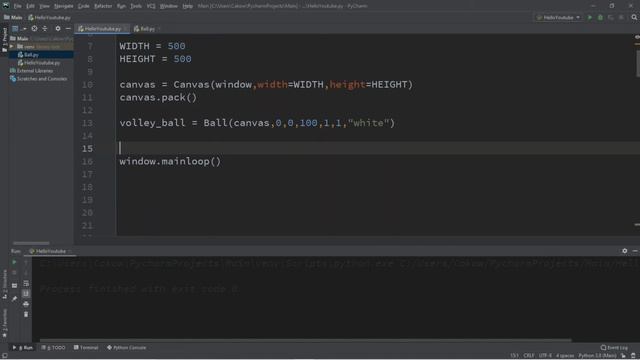Screen dimensions: 640x360
Task: Toggle the Favorites side tool window button
Action: 4,322
